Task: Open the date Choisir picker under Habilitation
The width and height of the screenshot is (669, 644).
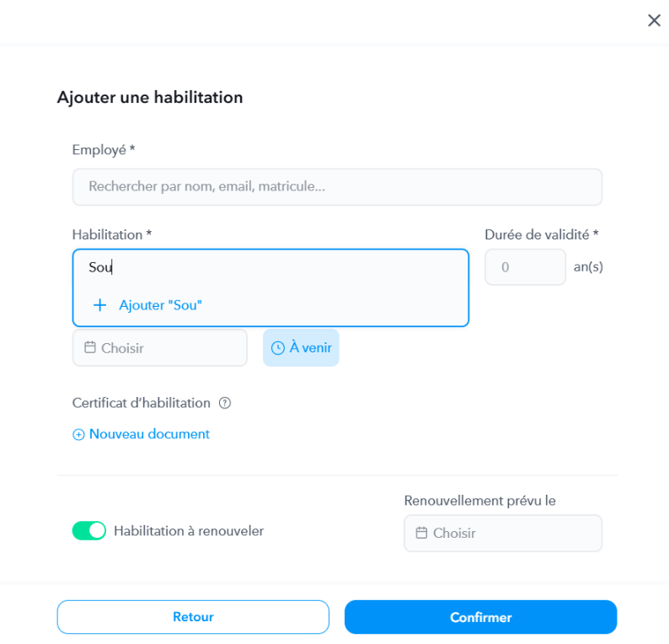Action: coord(160,347)
